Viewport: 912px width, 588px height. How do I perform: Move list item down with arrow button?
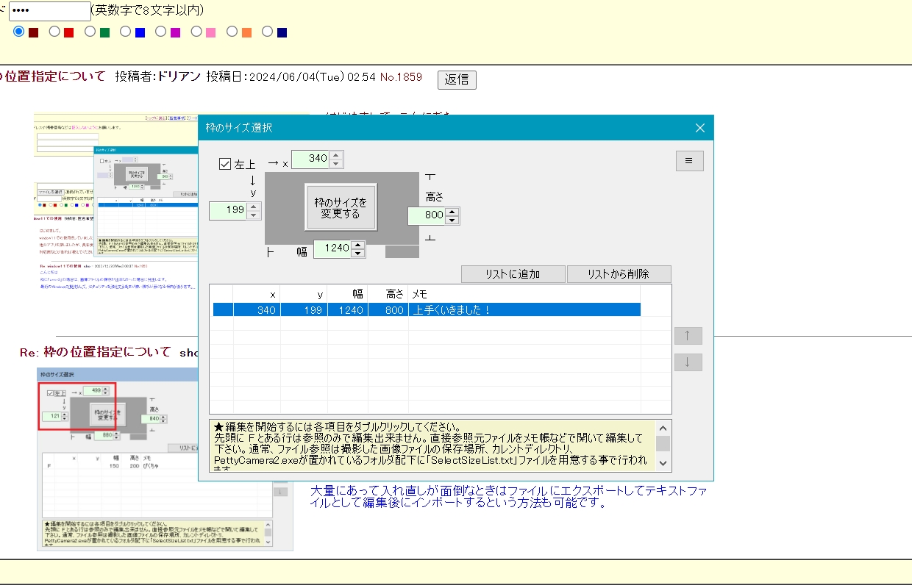[x=688, y=362]
